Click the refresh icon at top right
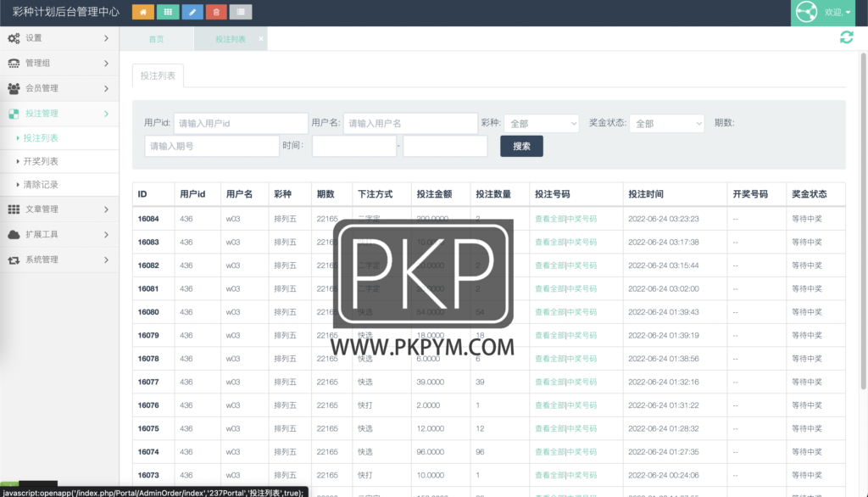 tap(847, 37)
